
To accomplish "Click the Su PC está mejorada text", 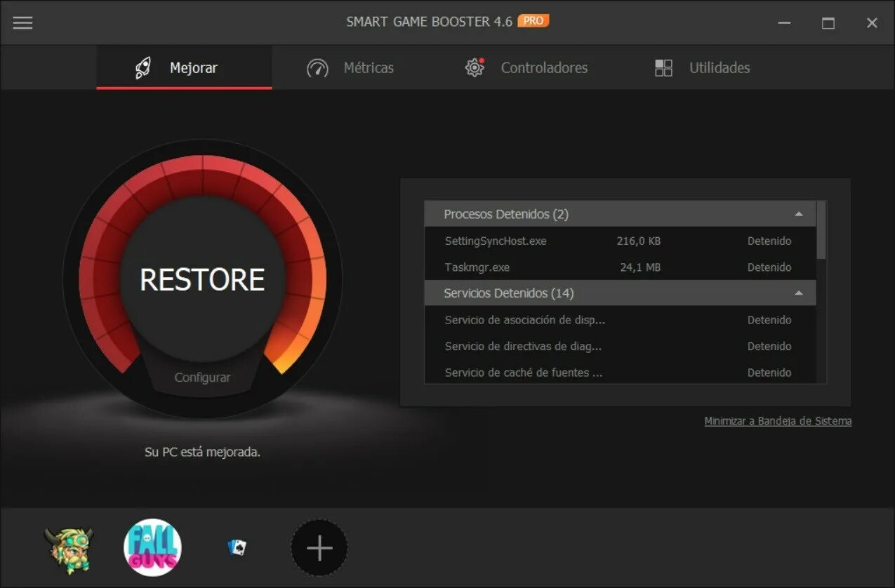I will click(202, 453).
